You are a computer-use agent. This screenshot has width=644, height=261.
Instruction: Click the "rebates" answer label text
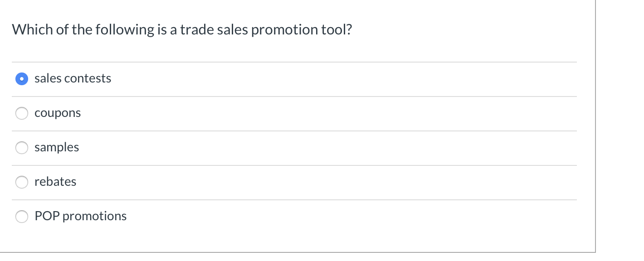[55, 182]
